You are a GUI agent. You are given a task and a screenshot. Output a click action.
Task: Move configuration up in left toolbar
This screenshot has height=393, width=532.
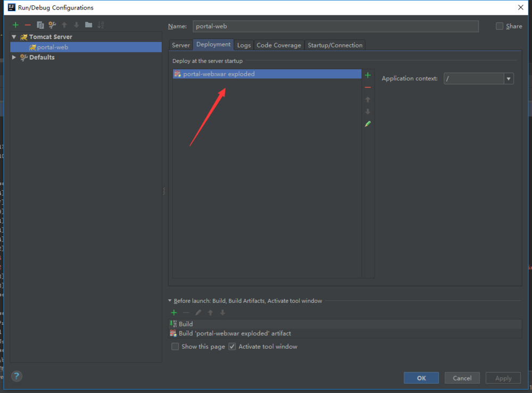(x=64, y=25)
